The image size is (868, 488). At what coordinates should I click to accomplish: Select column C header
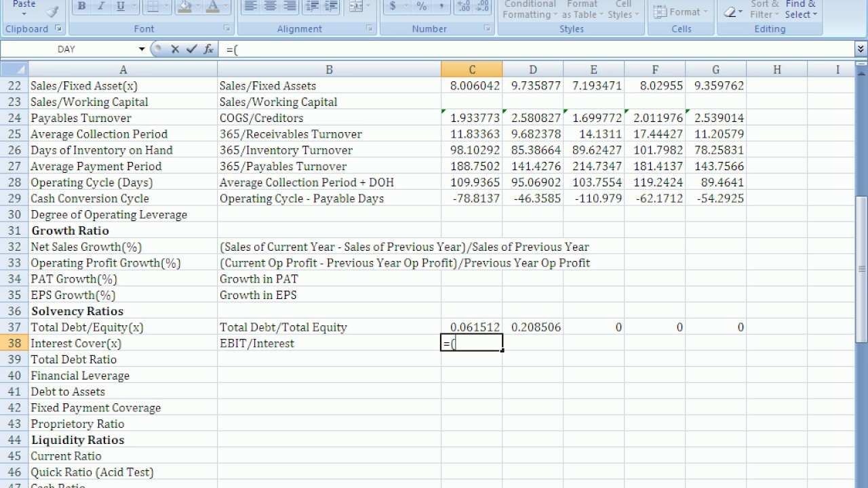(472, 69)
